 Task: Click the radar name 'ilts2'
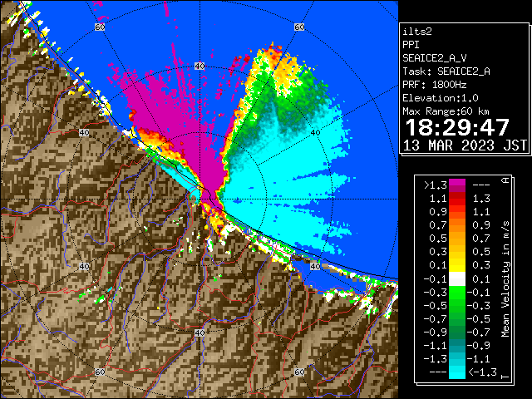(417, 32)
